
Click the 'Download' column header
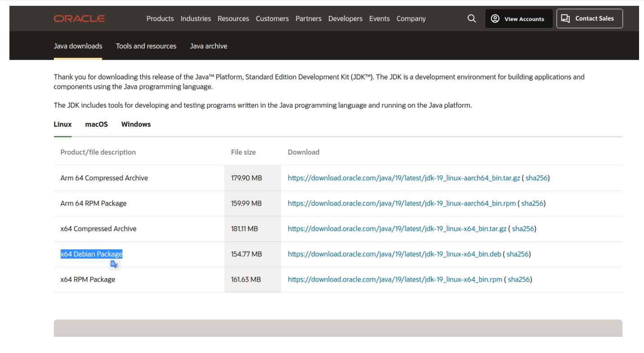303,153
